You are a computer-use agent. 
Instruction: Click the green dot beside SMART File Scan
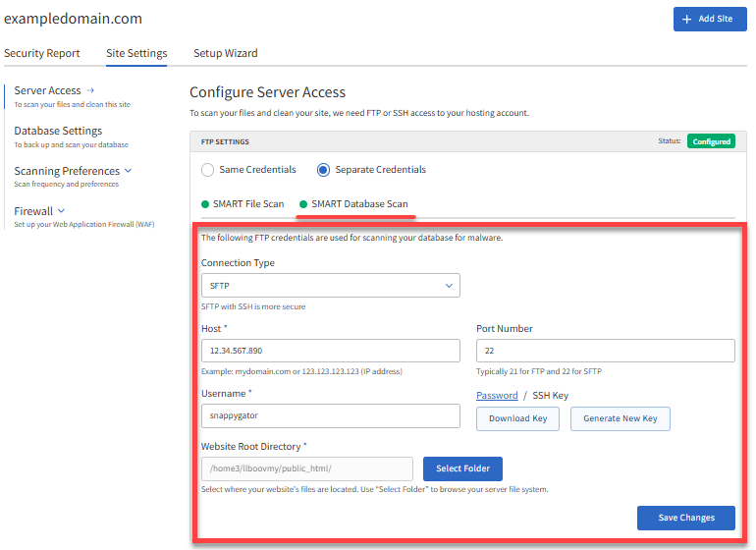pyautogui.click(x=205, y=204)
